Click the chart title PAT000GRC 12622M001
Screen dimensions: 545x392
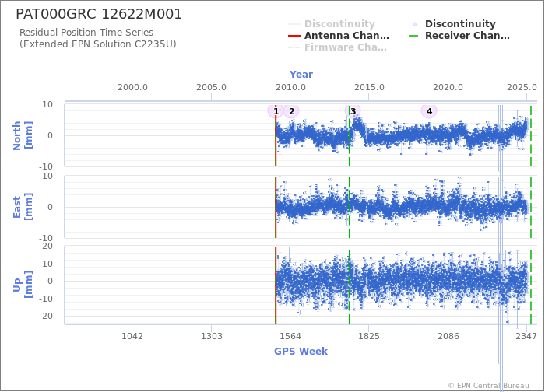(x=99, y=14)
